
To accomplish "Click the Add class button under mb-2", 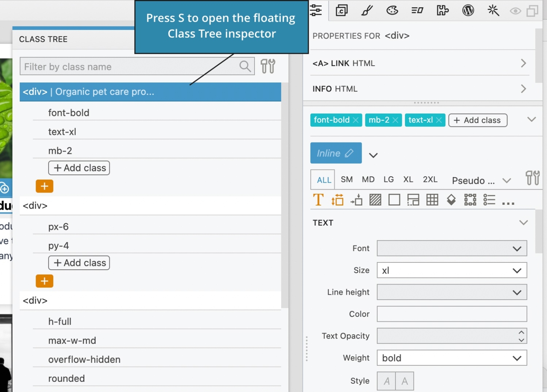I will coord(79,168).
